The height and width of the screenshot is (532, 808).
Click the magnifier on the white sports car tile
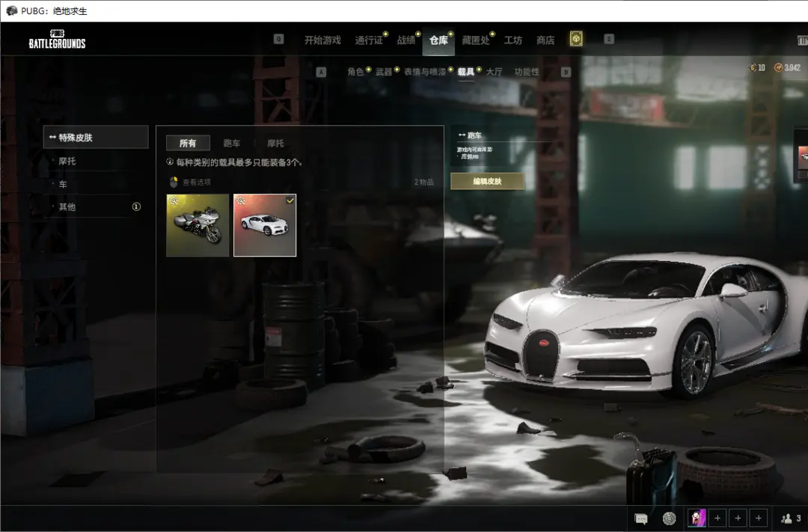(x=241, y=201)
